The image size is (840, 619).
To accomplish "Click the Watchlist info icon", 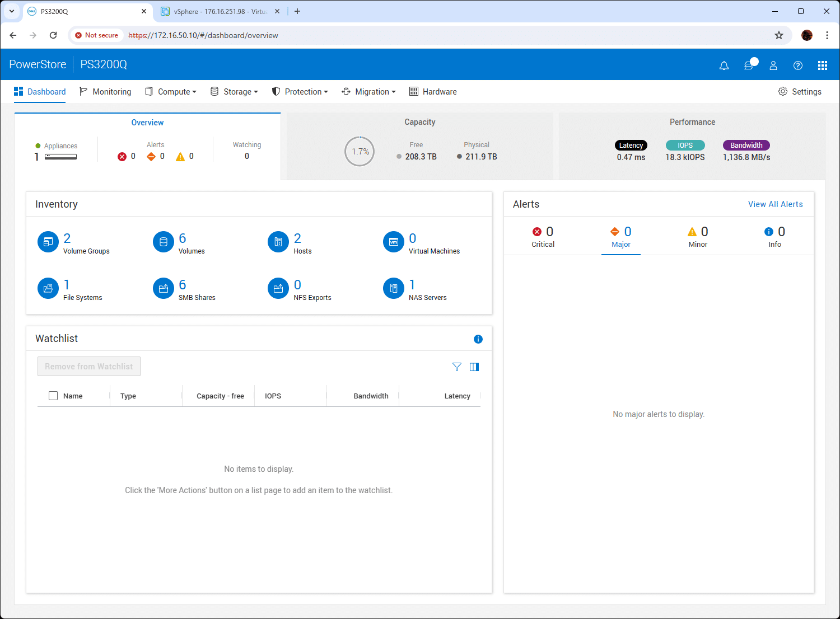I will click(x=478, y=339).
